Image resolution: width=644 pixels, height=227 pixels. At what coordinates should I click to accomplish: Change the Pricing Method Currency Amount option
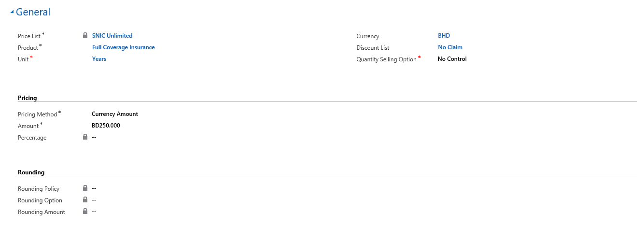(114, 114)
